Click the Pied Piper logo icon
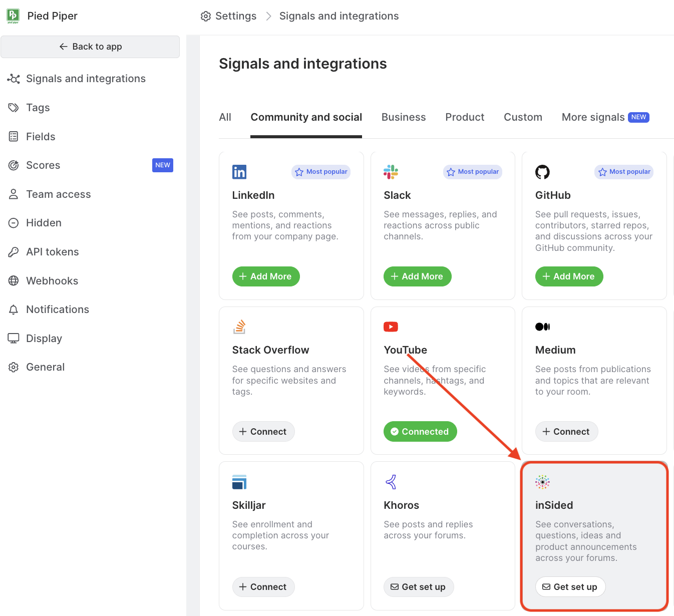The image size is (674, 616). (13, 16)
